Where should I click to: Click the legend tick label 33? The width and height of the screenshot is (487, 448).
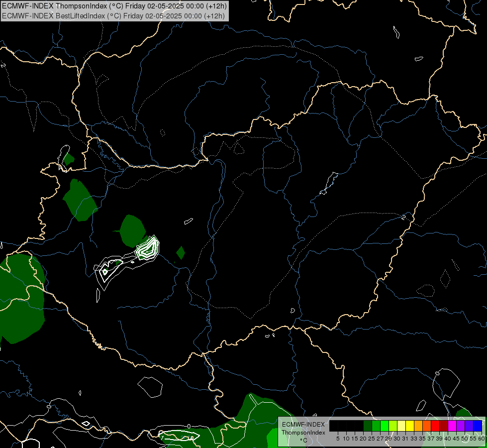pyautogui.click(x=414, y=439)
